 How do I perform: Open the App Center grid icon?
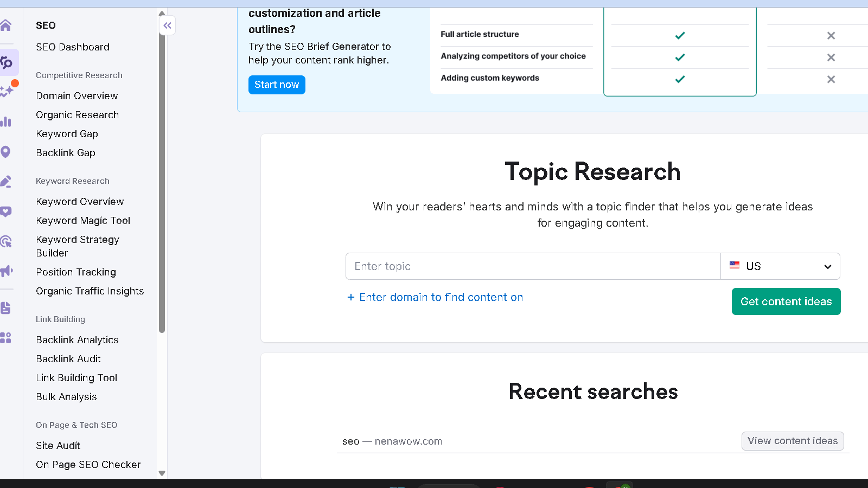pos(6,338)
